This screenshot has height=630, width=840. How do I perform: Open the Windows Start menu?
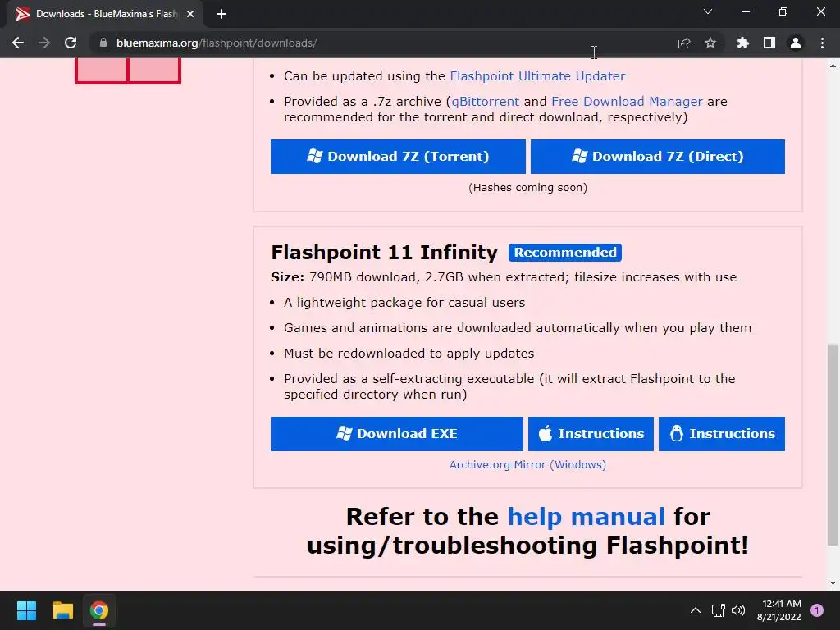click(x=26, y=610)
